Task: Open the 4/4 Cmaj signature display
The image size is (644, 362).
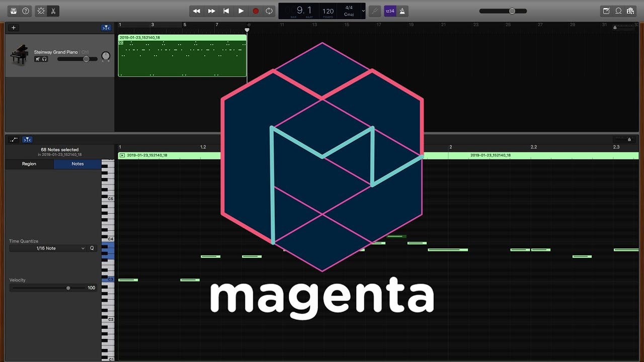Action: pyautogui.click(x=349, y=11)
